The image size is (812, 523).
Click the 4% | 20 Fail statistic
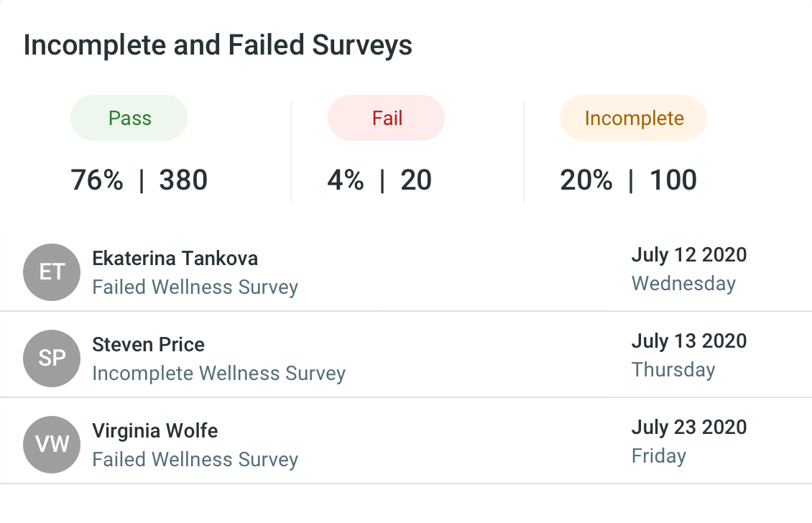(x=379, y=180)
